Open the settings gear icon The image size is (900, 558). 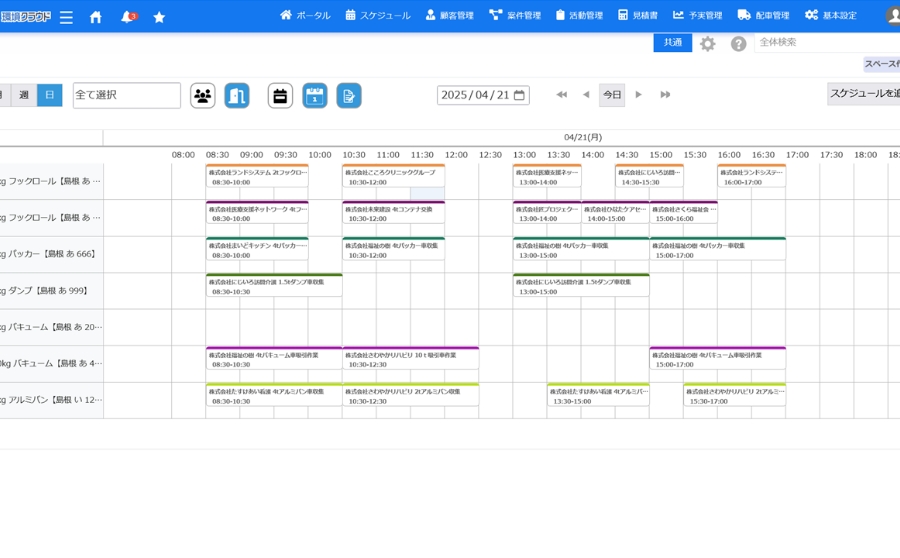(x=708, y=44)
